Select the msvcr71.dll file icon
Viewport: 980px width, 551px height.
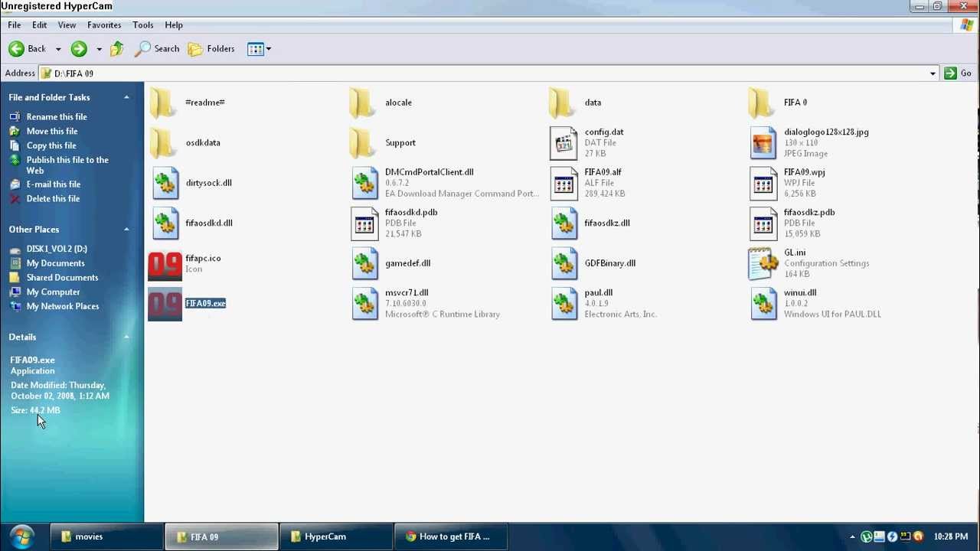click(x=365, y=304)
